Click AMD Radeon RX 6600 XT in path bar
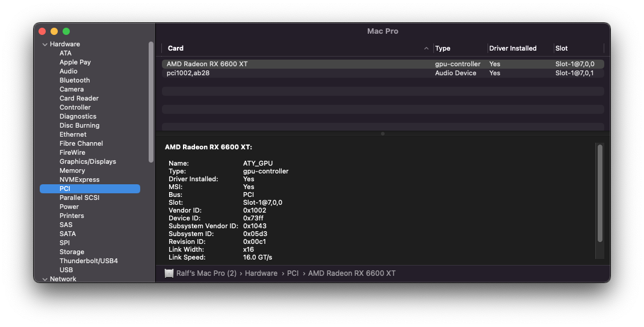The height and width of the screenshot is (327, 644). [351, 273]
